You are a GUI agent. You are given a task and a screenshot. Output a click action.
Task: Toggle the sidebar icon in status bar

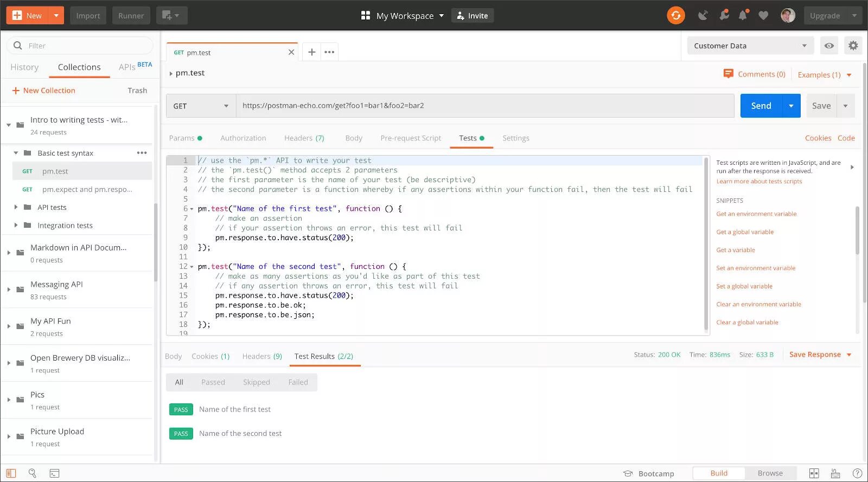pyautogui.click(x=11, y=473)
